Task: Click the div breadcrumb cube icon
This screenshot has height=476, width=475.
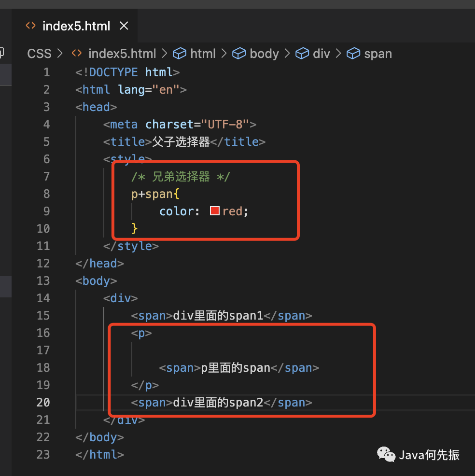Action: (302, 54)
